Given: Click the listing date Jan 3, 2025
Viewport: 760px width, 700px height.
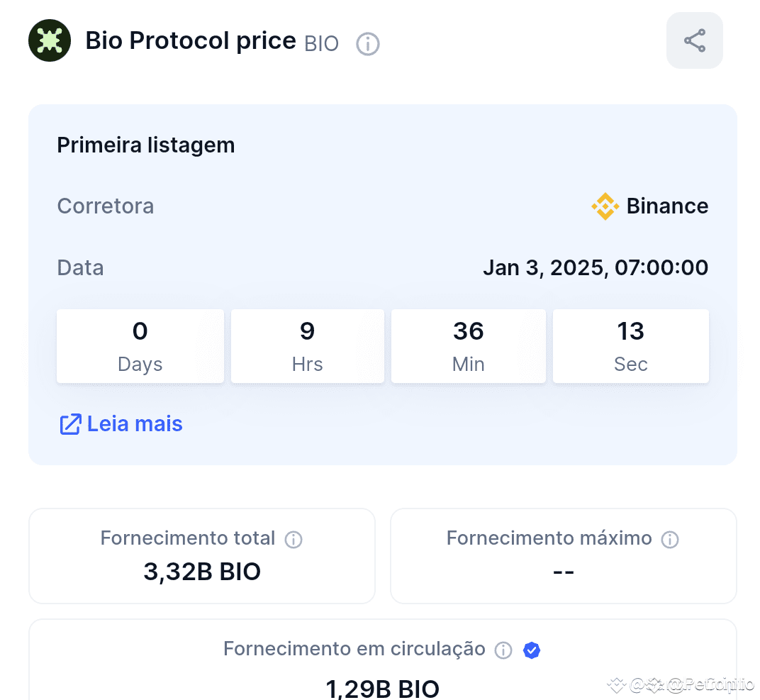Looking at the screenshot, I should 543,267.
